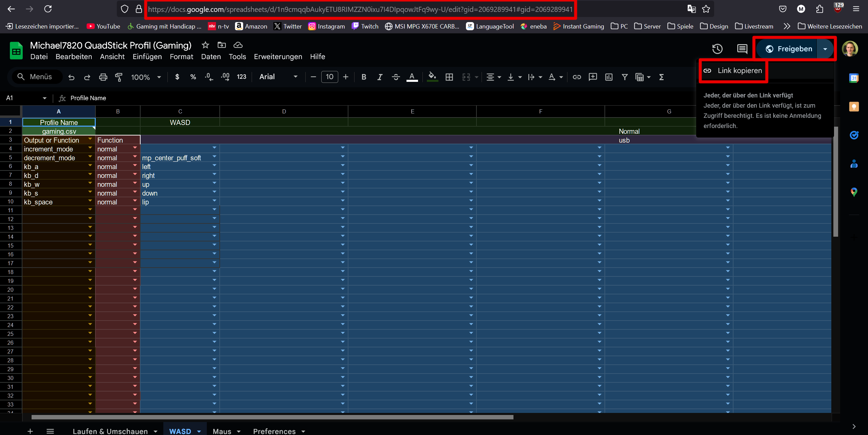This screenshot has width=868, height=435.
Task: Open the Erweiterungen menu
Action: pos(278,57)
